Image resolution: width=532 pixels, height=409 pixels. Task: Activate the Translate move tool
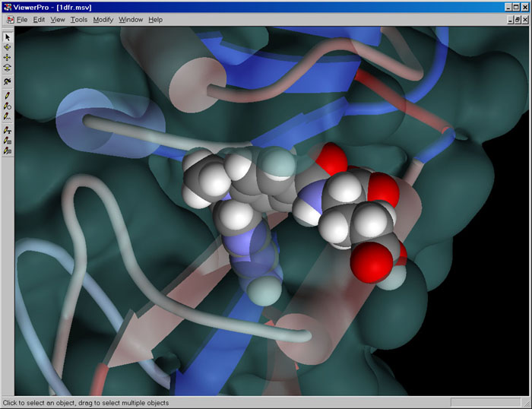(x=8, y=57)
